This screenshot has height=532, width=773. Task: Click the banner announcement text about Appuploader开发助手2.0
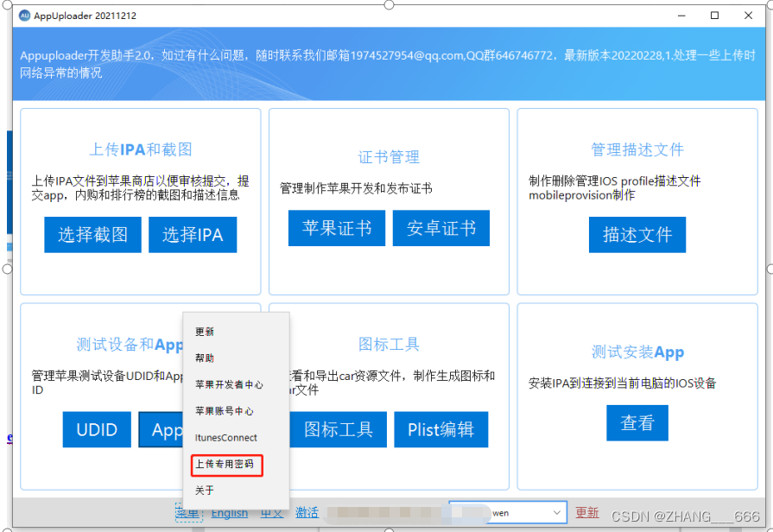[387, 64]
